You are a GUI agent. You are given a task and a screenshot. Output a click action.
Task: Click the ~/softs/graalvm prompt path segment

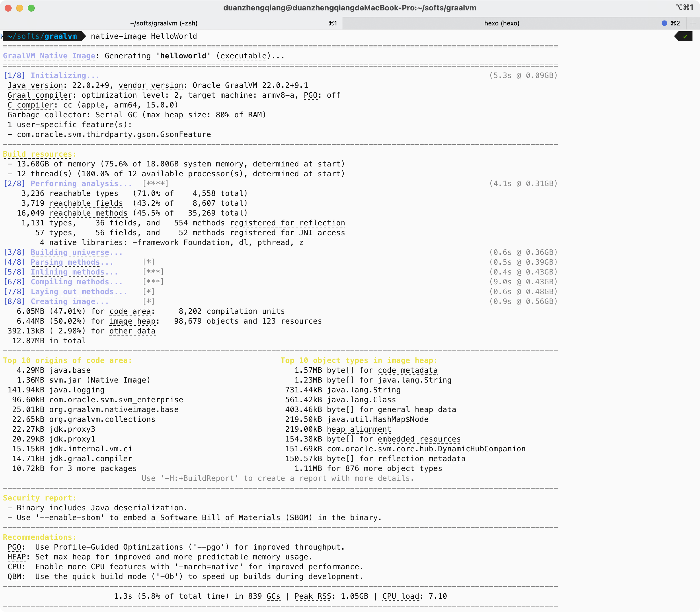[x=42, y=36]
